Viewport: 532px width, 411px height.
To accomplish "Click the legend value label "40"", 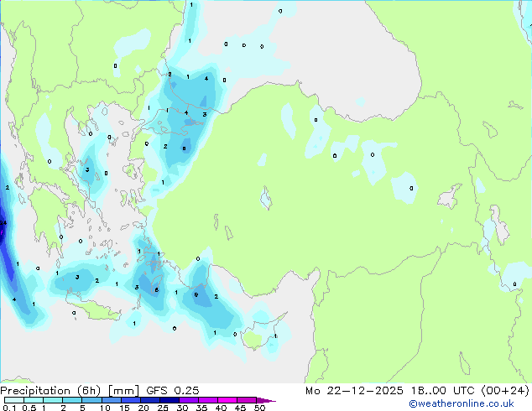I will [x=221, y=408].
